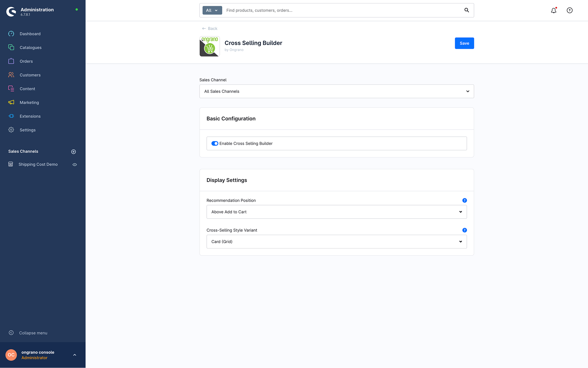This screenshot has height=368, width=588.
Task: Click the Settings gear icon
Action: (11, 130)
